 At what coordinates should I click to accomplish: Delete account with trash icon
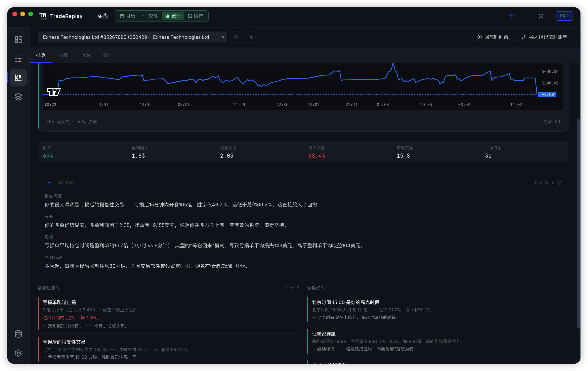coord(250,37)
